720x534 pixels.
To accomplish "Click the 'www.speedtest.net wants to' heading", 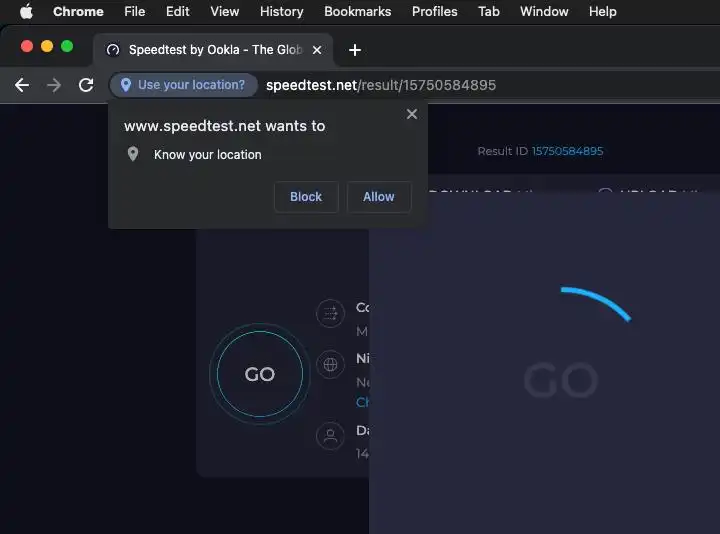I will point(225,126).
